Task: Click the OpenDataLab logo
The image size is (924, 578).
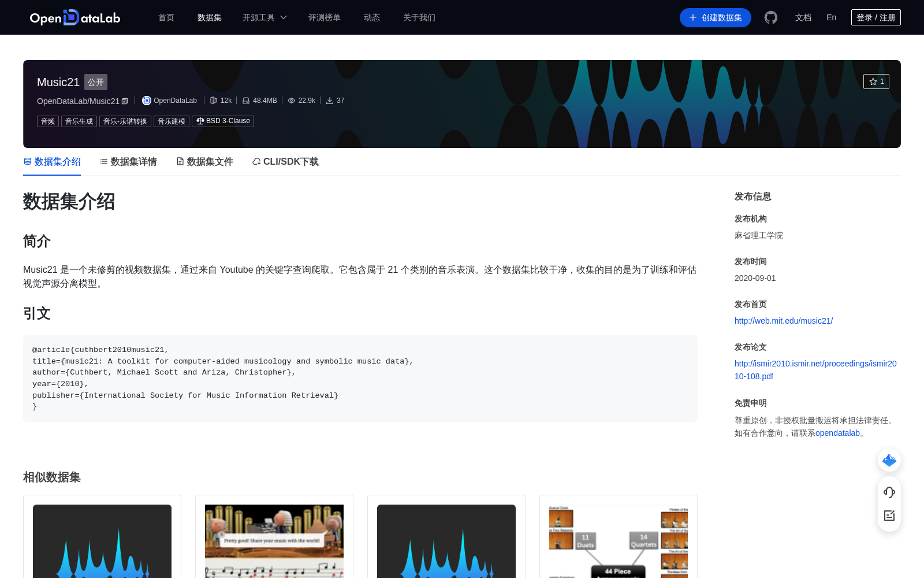Action: pos(75,17)
